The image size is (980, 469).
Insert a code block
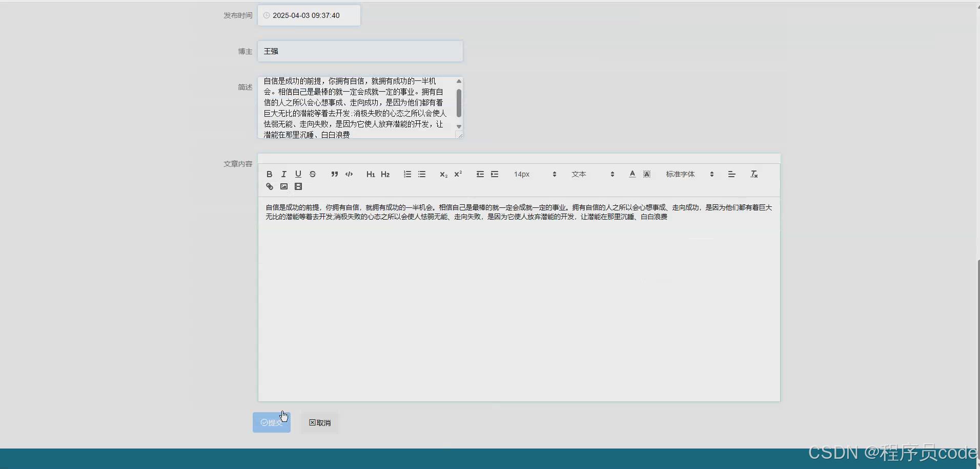349,174
